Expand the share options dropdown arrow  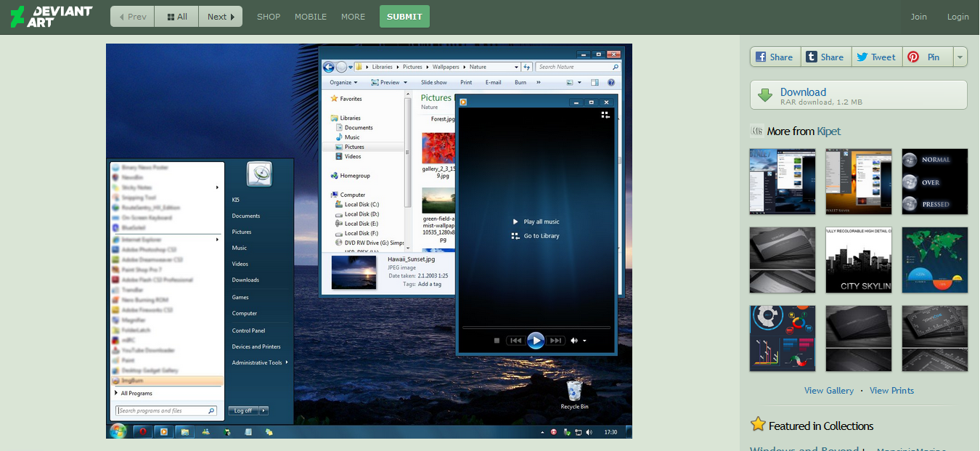tap(960, 57)
